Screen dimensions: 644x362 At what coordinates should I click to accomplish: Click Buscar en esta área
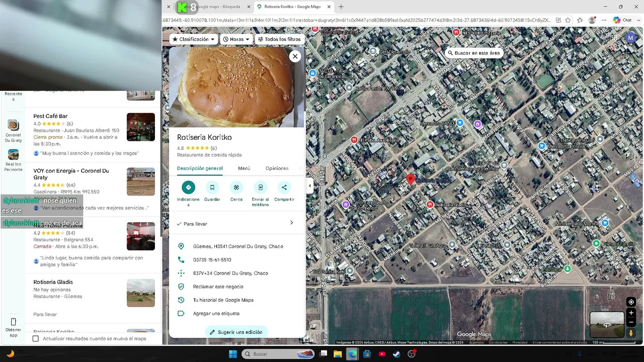coord(474,53)
